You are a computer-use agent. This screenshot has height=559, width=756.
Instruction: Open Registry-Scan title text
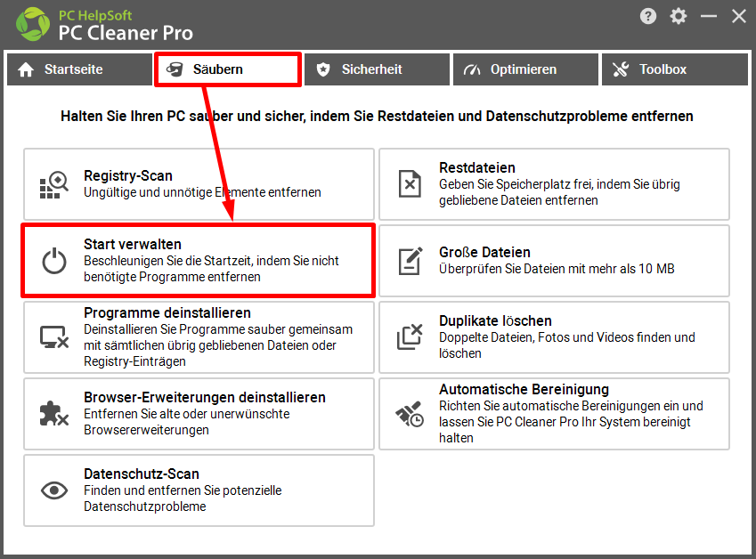pos(128,175)
